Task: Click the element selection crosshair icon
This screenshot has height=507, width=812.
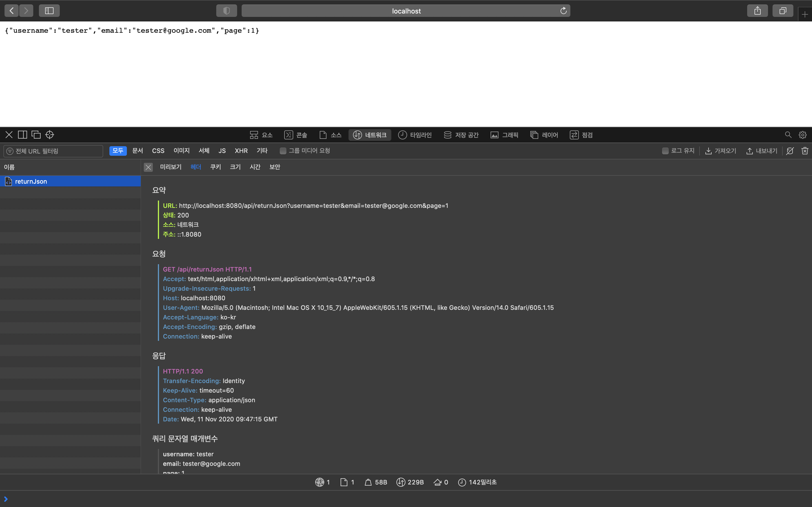Action: [x=50, y=135]
